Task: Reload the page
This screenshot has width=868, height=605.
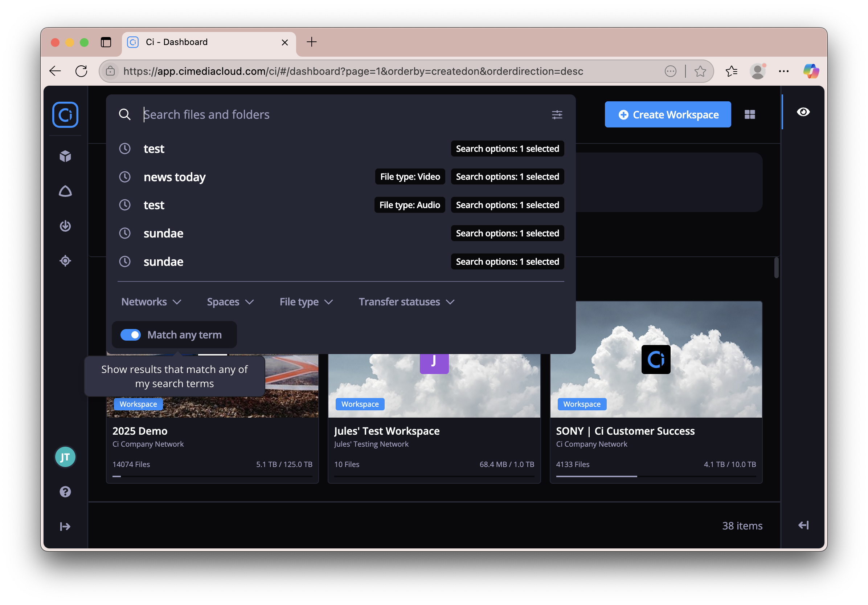Action: coord(81,71)
